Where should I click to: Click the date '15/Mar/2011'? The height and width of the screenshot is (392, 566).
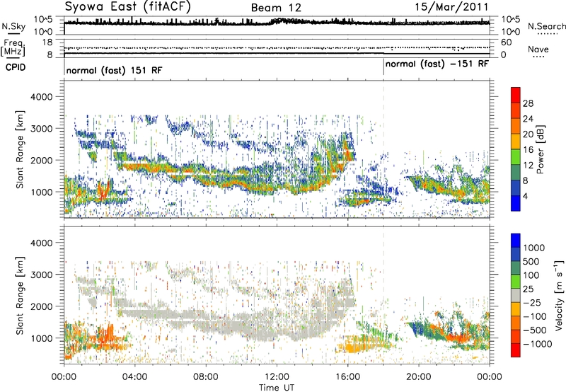[x=451, y=7]
